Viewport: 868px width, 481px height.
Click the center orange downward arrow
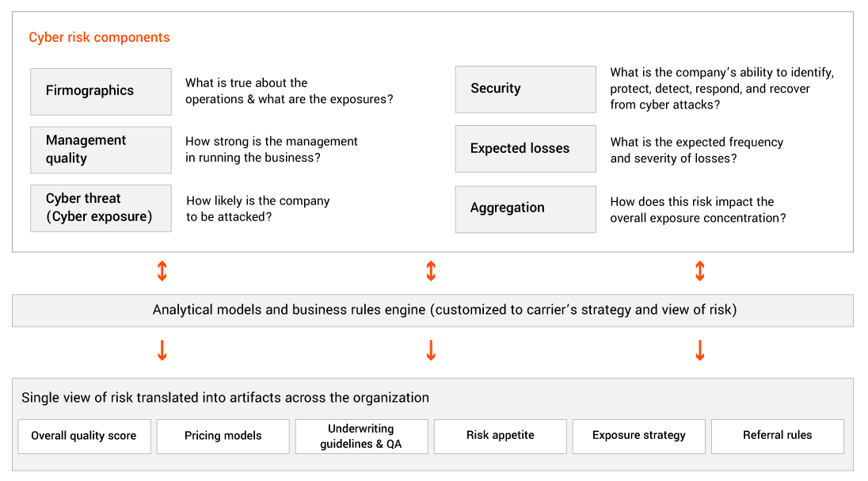431,350
